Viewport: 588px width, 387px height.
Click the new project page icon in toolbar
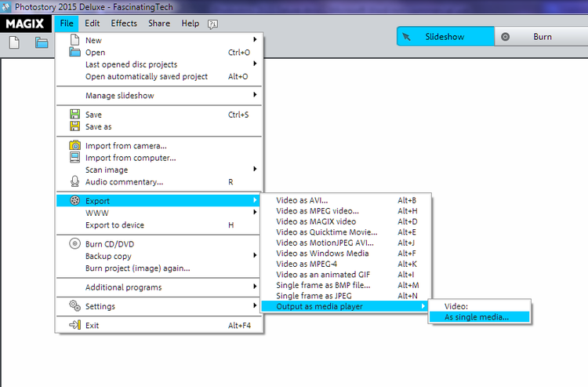(x=14, y=42)
